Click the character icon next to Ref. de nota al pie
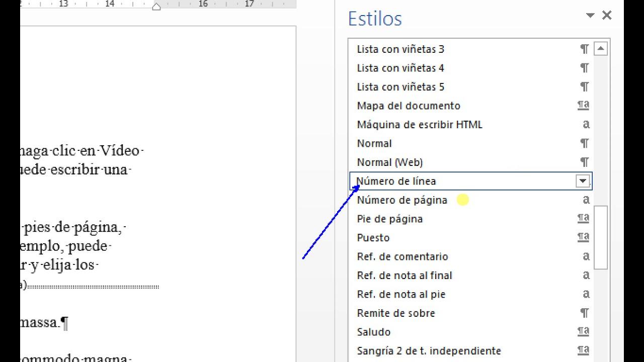644x362 pixels. click(586, 294)
